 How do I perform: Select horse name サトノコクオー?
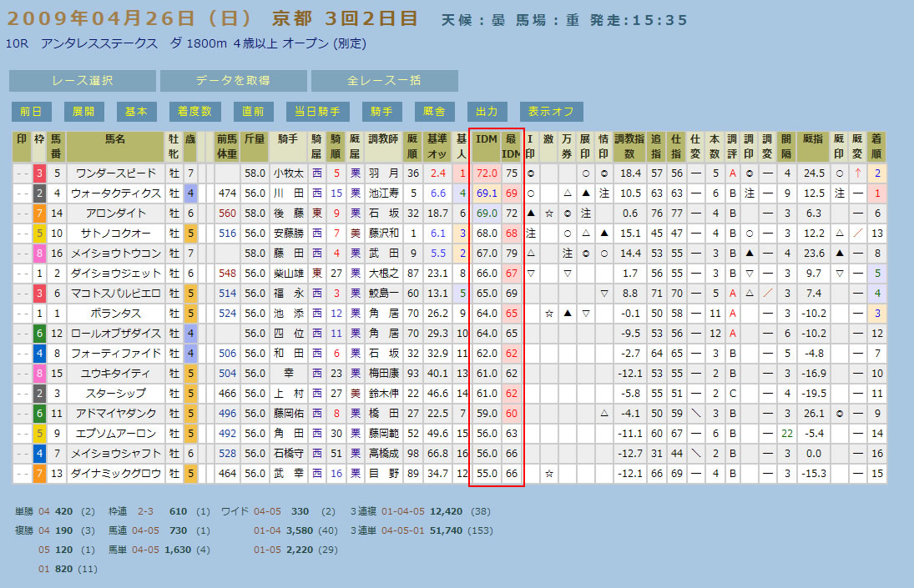point(115,234)
